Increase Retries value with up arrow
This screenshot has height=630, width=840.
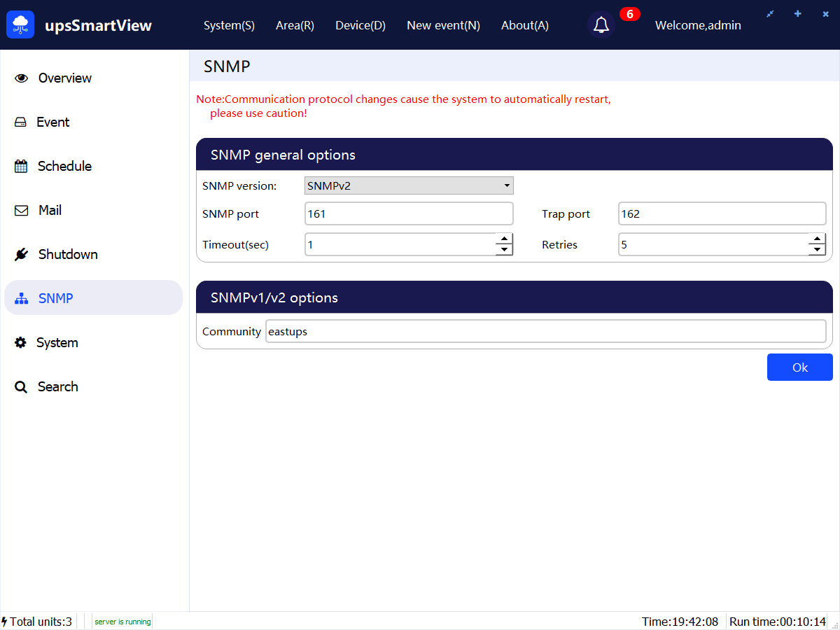click(x=817, y=239)
